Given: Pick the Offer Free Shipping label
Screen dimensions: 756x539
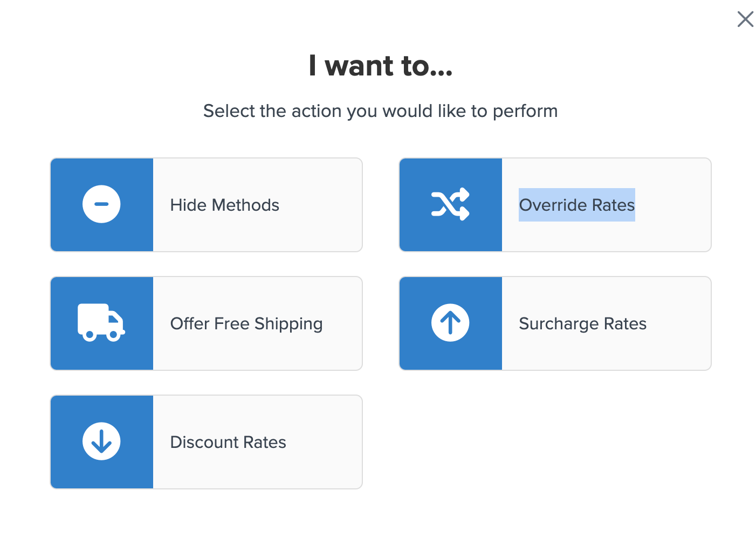Looking at the screenshot, I should tap(246, 323).
